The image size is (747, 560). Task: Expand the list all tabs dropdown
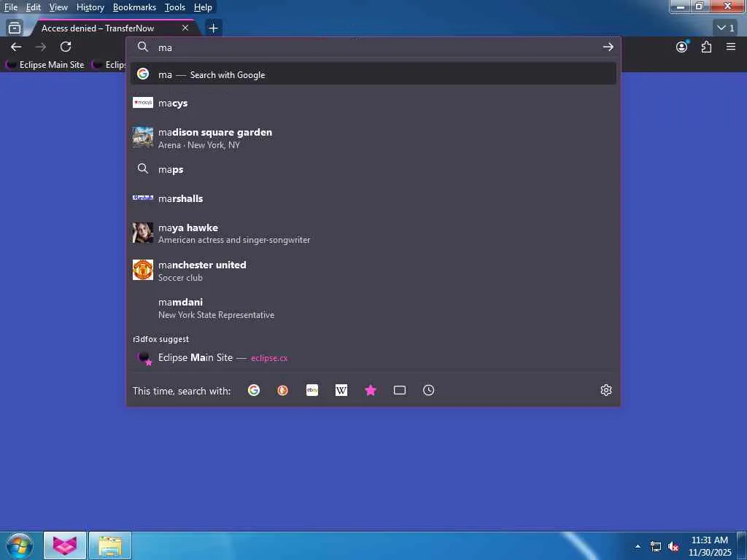pos(726,28)
